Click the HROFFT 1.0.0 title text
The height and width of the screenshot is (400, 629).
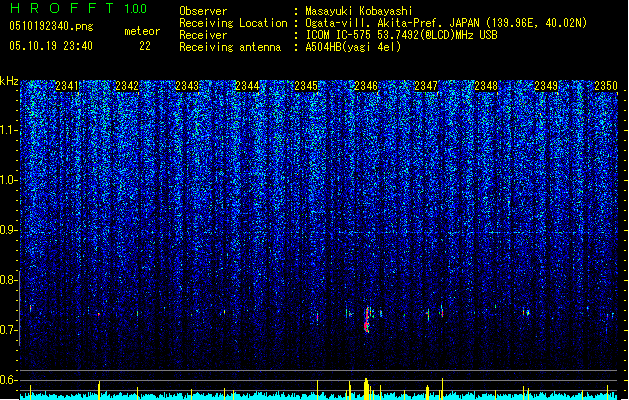pos(78,8)
